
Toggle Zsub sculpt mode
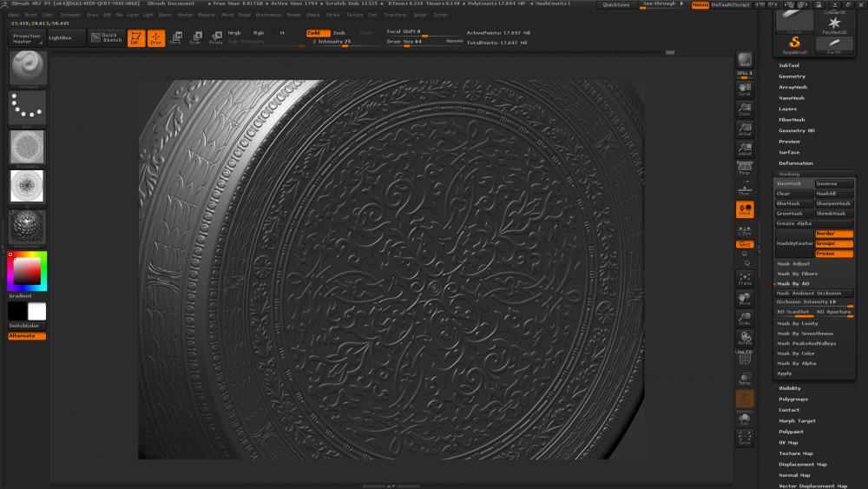[339, 33]
